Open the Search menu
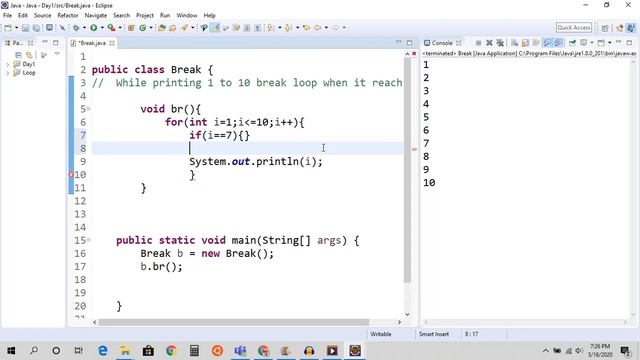 tap(121, 16)
